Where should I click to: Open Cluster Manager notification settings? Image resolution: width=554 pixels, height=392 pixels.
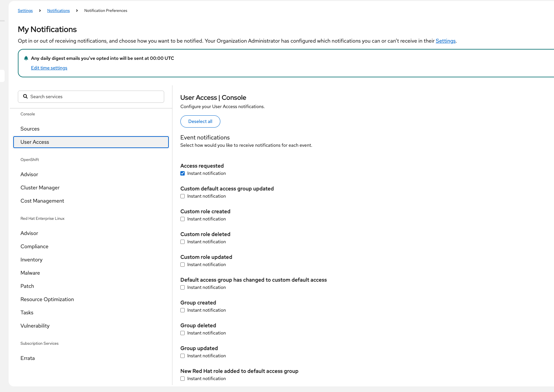[40, 188]
